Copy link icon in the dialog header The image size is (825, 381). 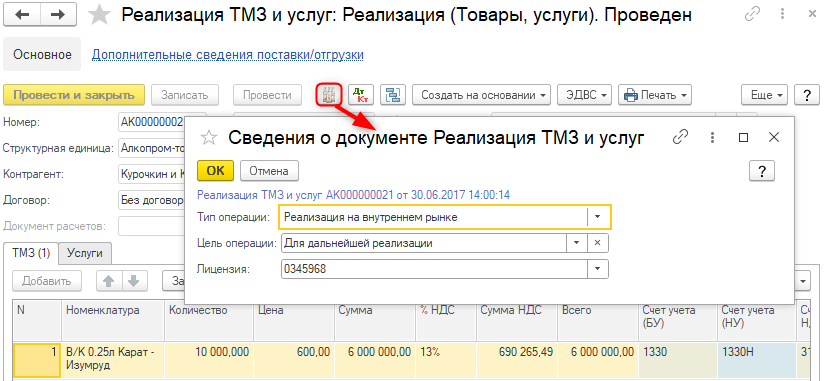(680, 138)
